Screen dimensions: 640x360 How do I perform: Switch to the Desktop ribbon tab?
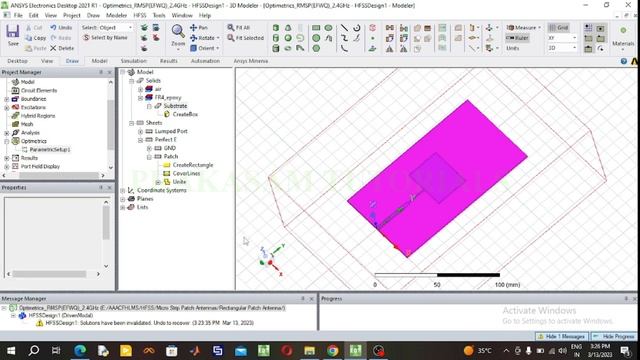18,61
